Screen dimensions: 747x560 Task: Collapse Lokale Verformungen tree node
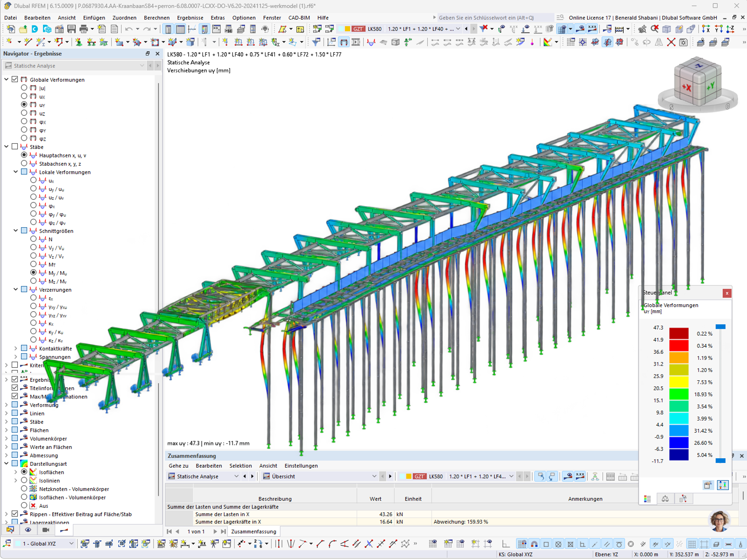[15, 172]
